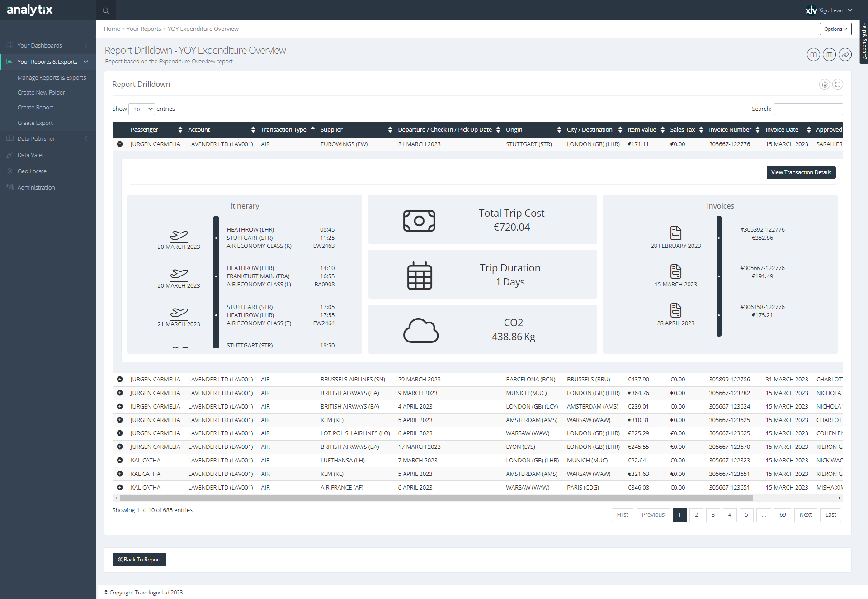Screen dimensions: 868x599
Task: Click the Data Publisher sidebar icon
Action: coord(10,138)
